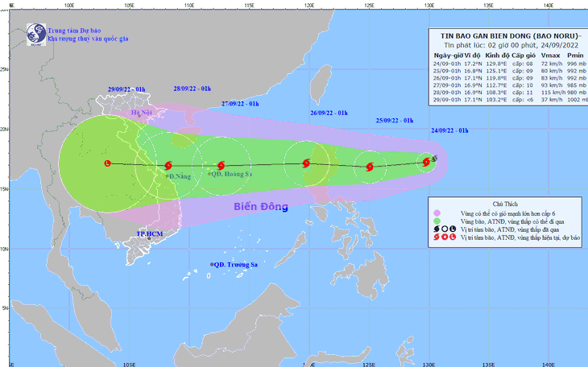
Task: Click the purple legend swatch for strong wind
Action: 437,213
